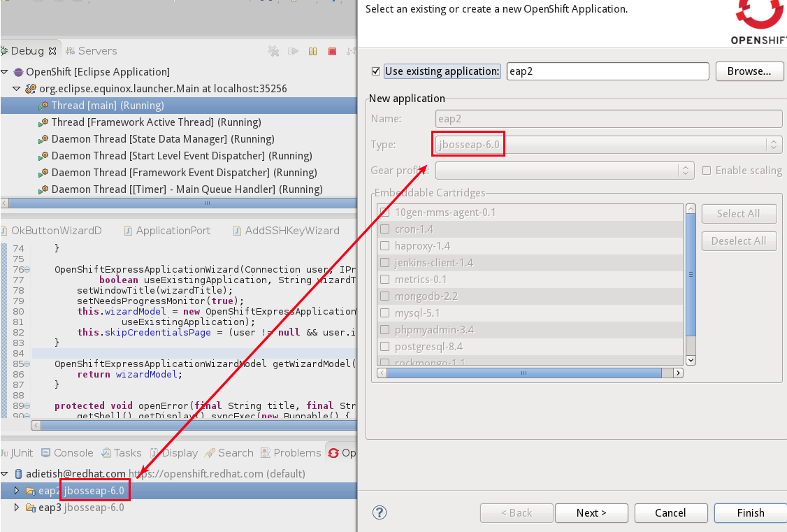
Task: Collapse method at line 76 fold marker
Action: pos(27,270)
